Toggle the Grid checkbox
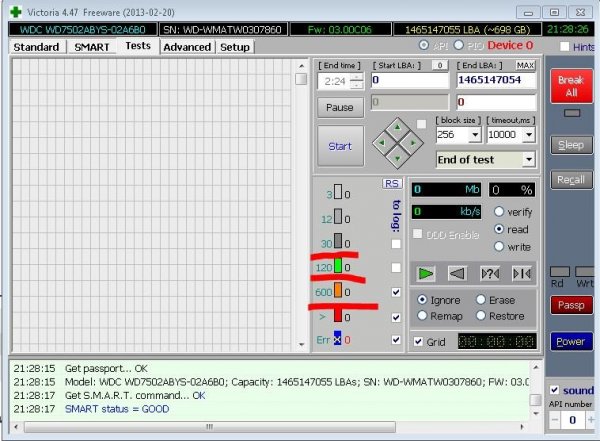Image resolution: width=600 pixels, height=441 pixels. 419,342
